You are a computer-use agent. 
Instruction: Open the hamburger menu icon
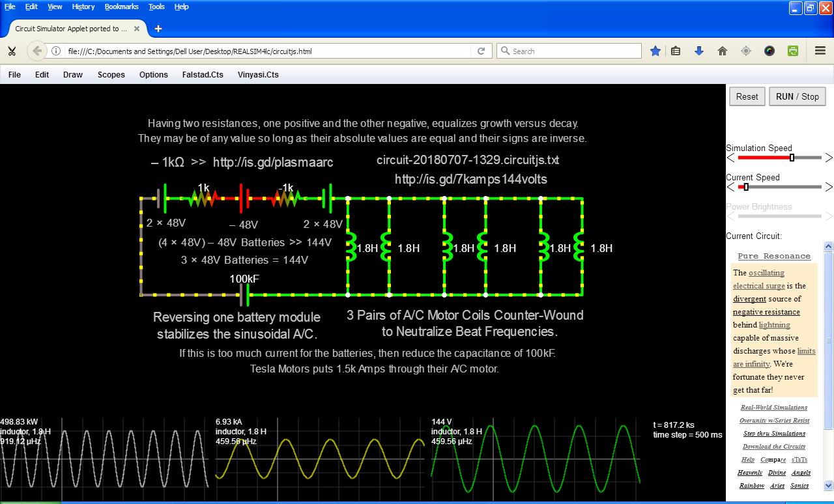[820, 51]
